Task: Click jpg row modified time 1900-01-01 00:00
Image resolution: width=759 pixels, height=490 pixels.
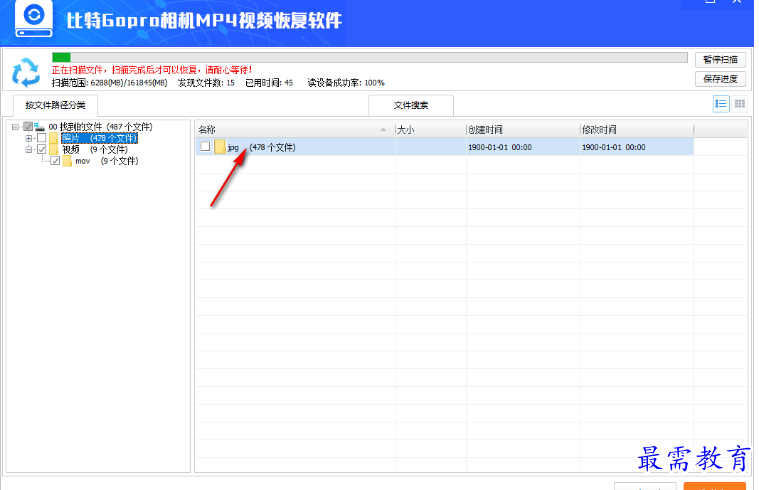Action: click(613, 147)
